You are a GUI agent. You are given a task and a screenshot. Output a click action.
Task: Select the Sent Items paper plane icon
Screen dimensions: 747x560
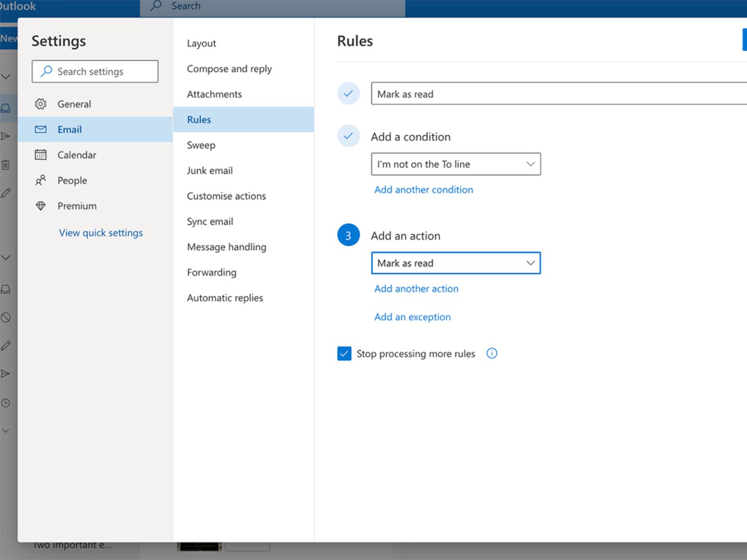6,136
